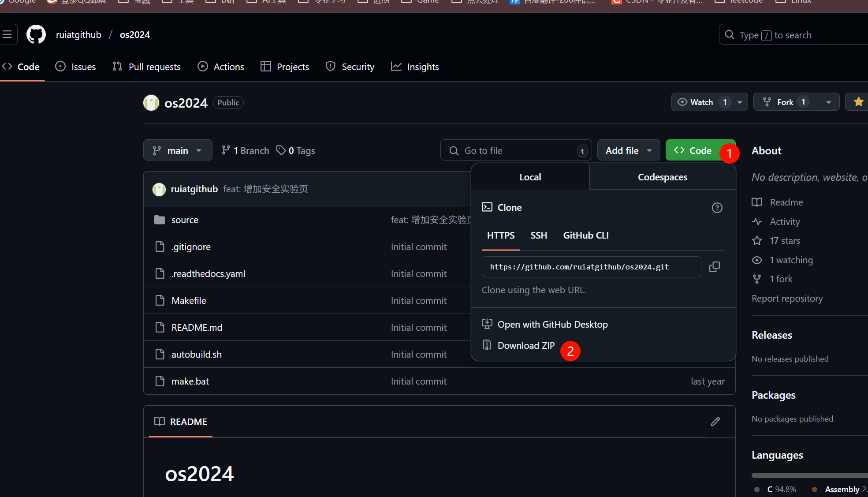Open the hamburger navigation menu icon
The height and width of the screenshot is (497, 868).
[x=7, y=34]
